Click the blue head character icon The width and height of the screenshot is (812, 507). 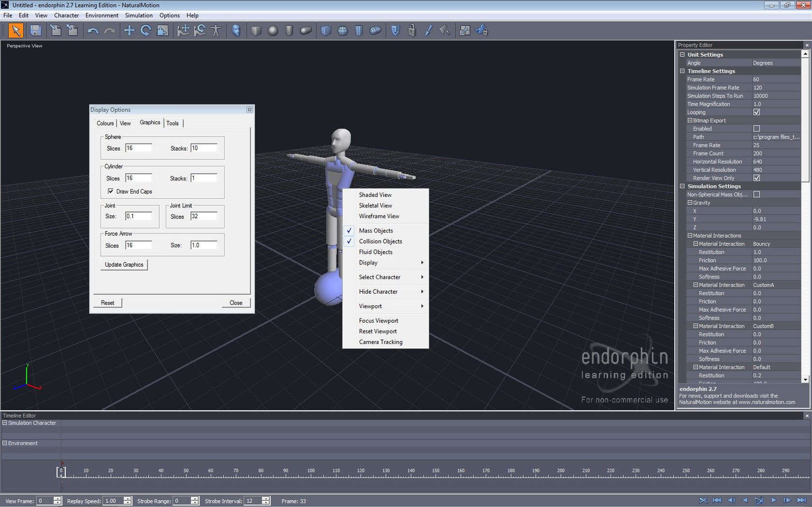click(x=236, y=31)
